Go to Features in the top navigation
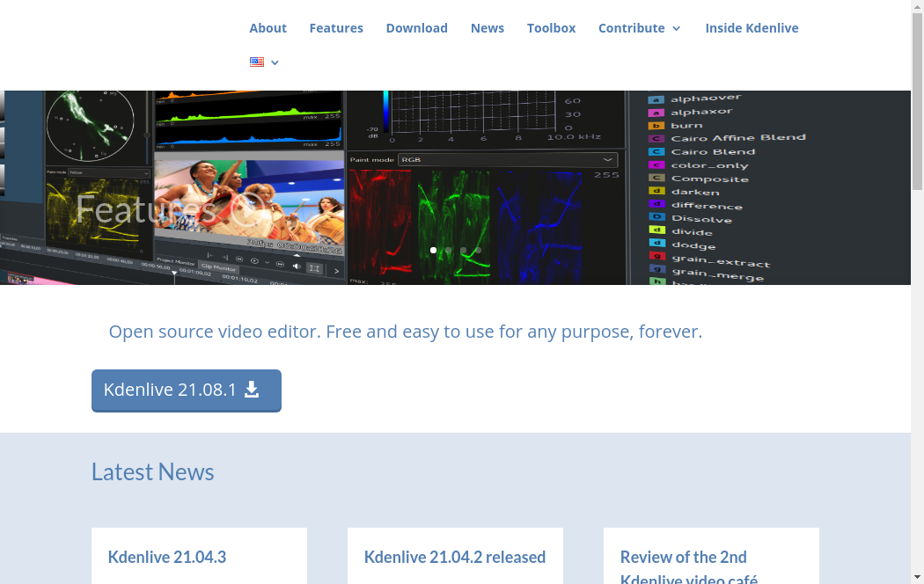The height and width of the screenshot is (584, 924). [336, 28]
